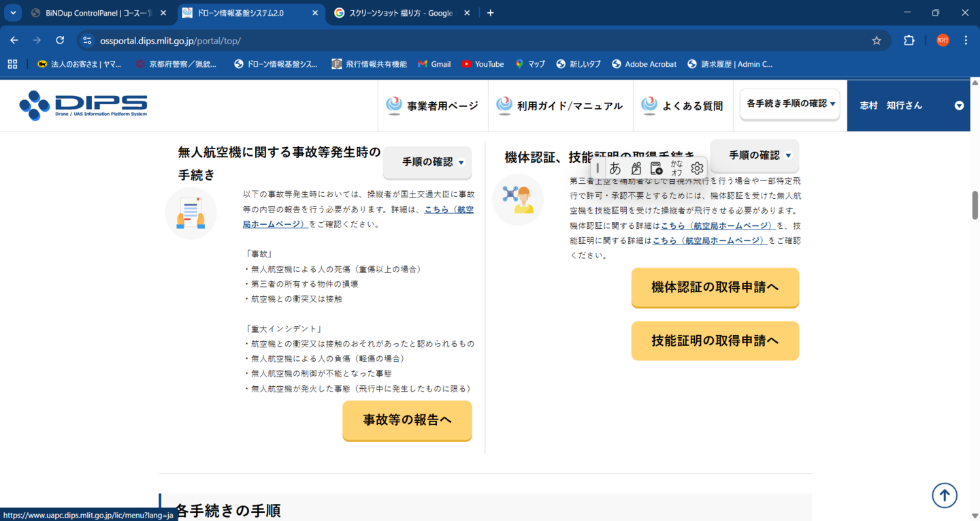Viewport: 980px width, 521px height.
Task: Click the IME あ input mode icon
Action: (615, 168)
